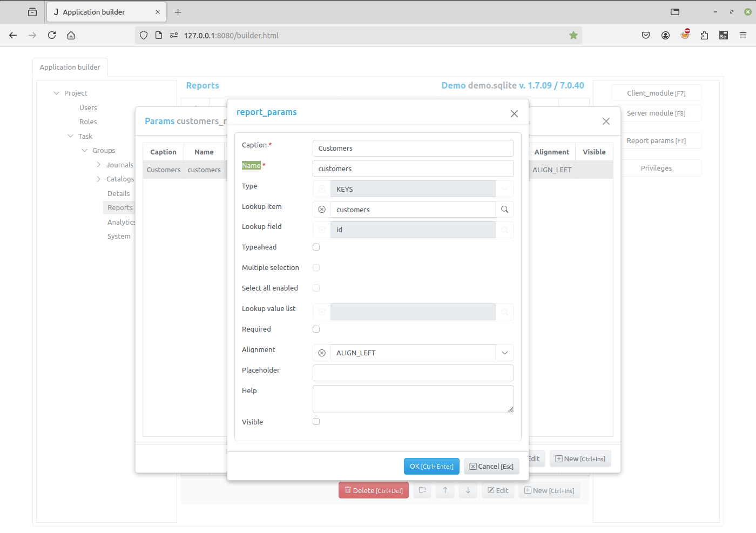Open Lookup item search magnifier
The image size is (756, 533).
coord(504,210)
